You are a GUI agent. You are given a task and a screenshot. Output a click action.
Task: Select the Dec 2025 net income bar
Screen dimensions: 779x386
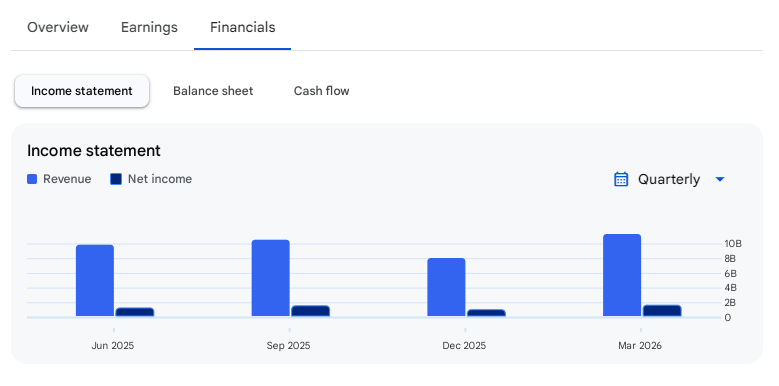[486, 313]
